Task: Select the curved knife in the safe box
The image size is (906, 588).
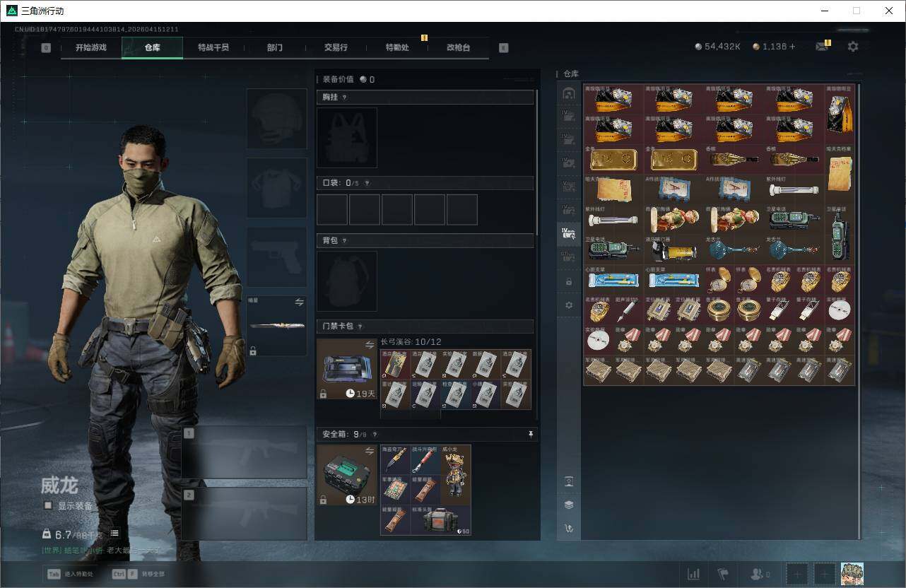Action: coord(395,460)
